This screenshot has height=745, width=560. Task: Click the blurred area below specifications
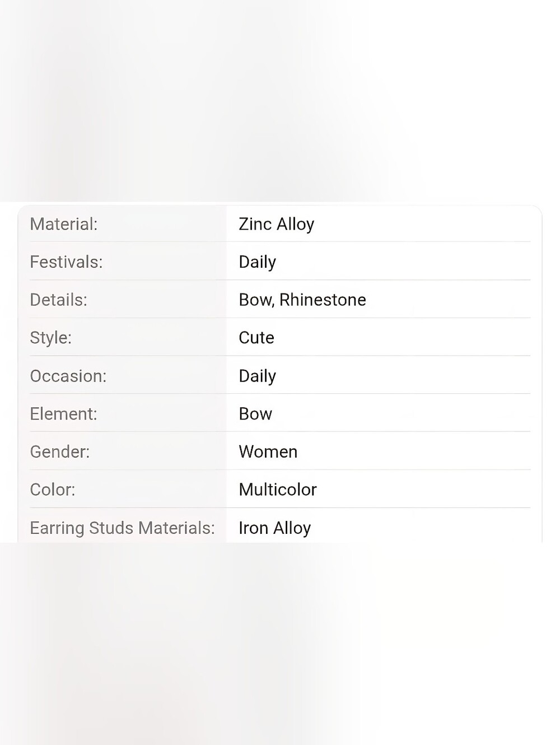pyautogui.click(x=280, y=644)
